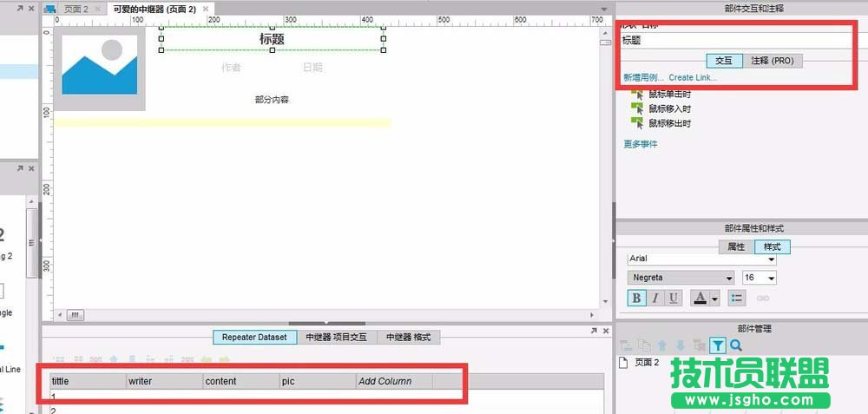Toggle the Bold formatting button
Screen dimensions: 868x414
636,299
